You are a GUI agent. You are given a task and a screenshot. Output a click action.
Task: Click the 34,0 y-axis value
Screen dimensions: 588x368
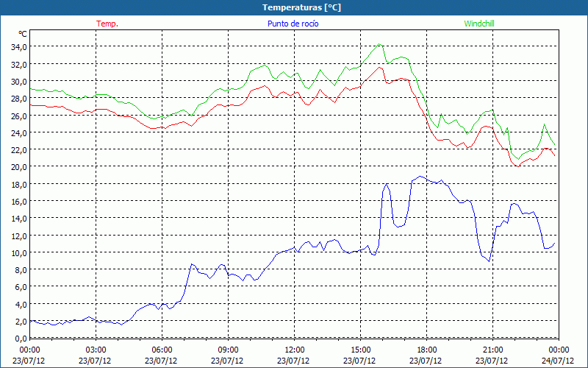[x=20, y=47]
